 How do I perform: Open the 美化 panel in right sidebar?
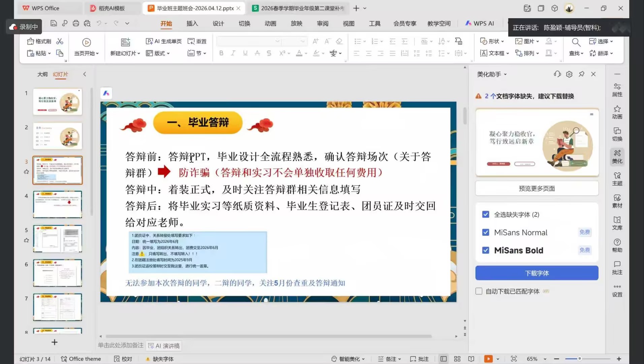617,157
